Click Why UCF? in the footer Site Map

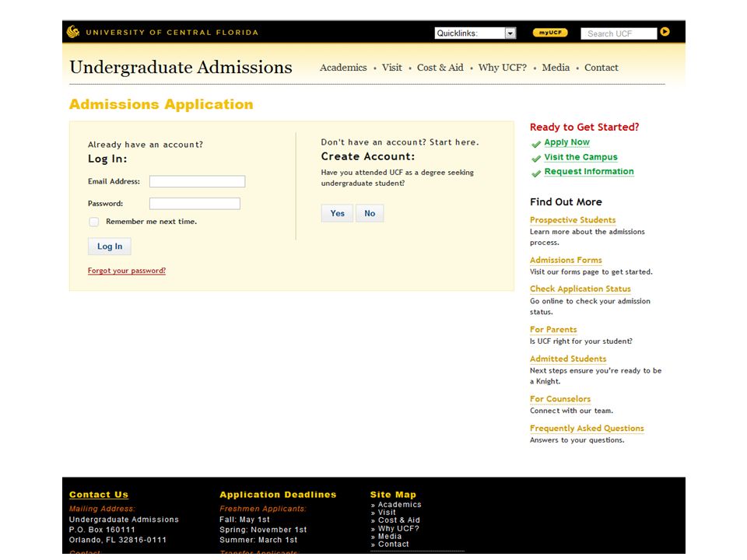398,529
